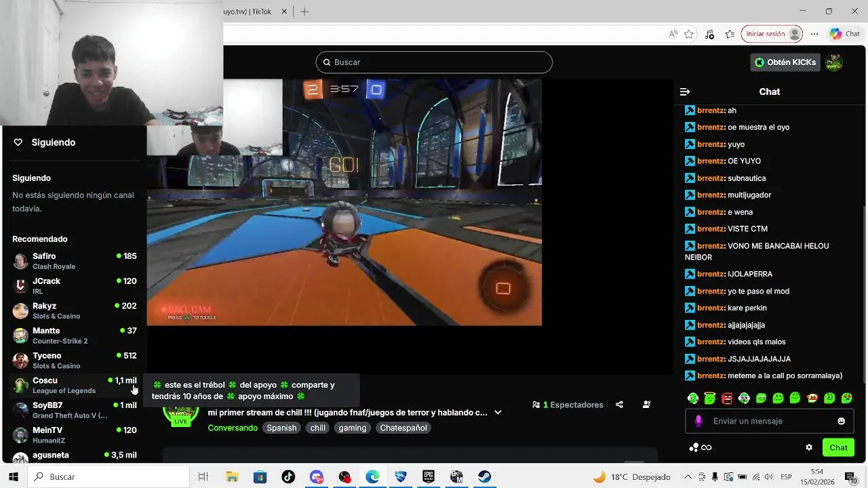Screen dimensions: 868x488
Task: Open the Copilot Chat button in Edge
Action: [x=845, y=34]
